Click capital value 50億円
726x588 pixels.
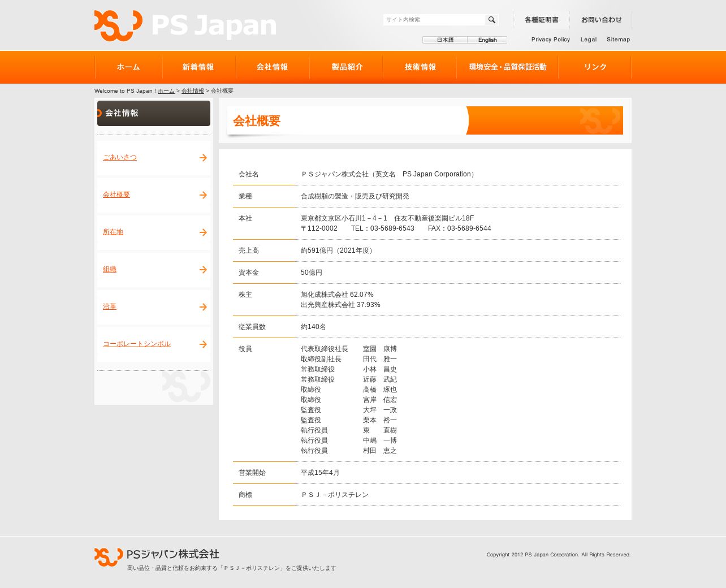[312, 273]
